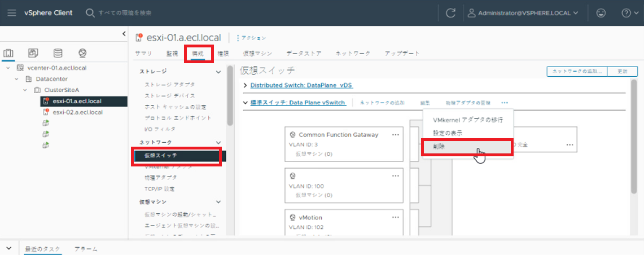
Task: Open Common Function Gateway ellipsis menu
Action: (396, 135)
